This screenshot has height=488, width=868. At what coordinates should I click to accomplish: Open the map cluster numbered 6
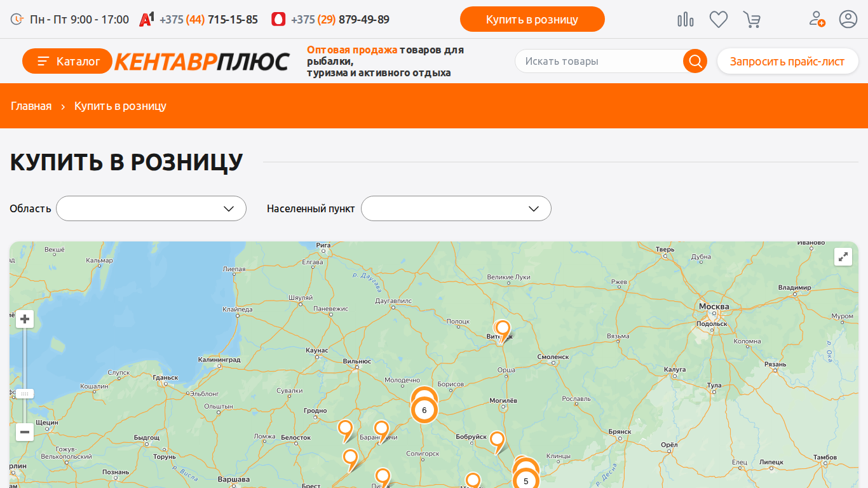(x=424, y=410)
